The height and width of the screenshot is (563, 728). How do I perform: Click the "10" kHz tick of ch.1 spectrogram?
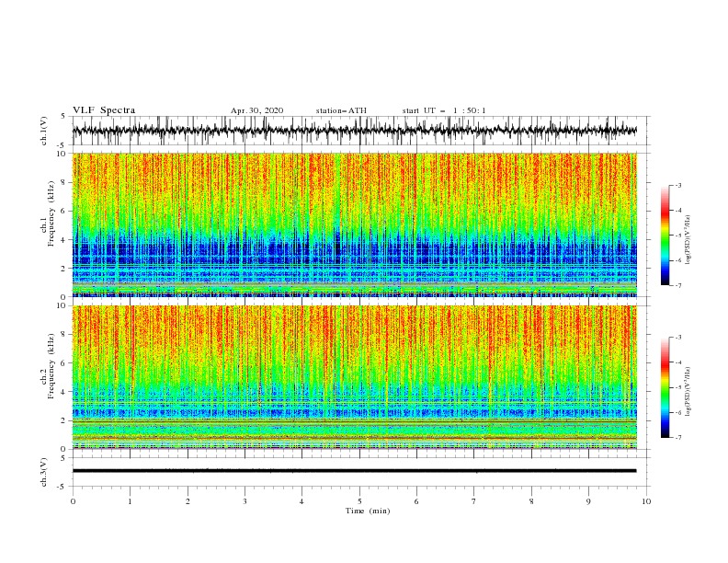63,154
